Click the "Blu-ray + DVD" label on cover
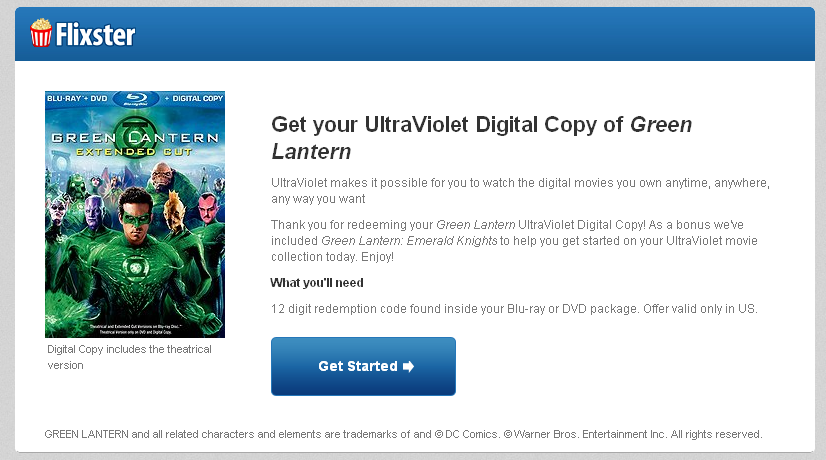This screenshot has width=826, height=460. click(x=77, y=99)
